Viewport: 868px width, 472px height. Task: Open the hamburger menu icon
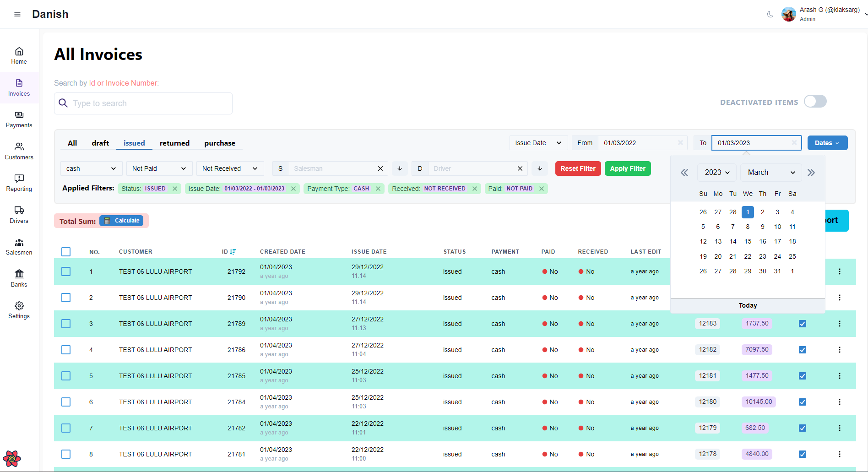[x=17, y=14]
